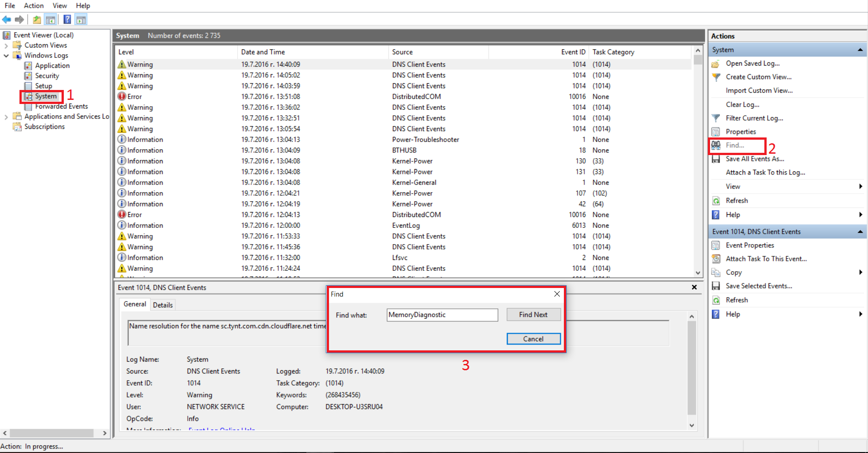
Task: Click the Open Saved Log folder icon
Action: pyautogui.click(x=715, y=64)
